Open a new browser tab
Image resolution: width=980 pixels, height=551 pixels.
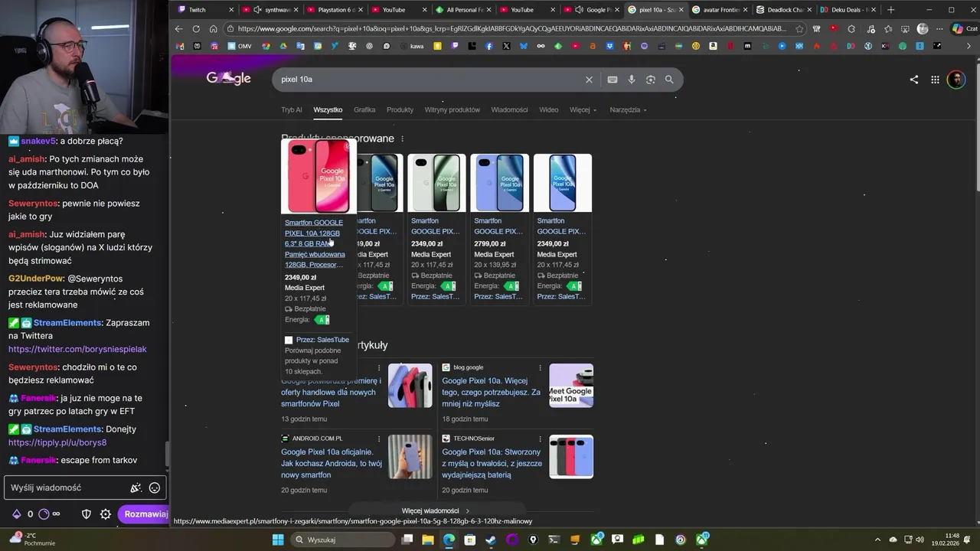tap(890, 10)
